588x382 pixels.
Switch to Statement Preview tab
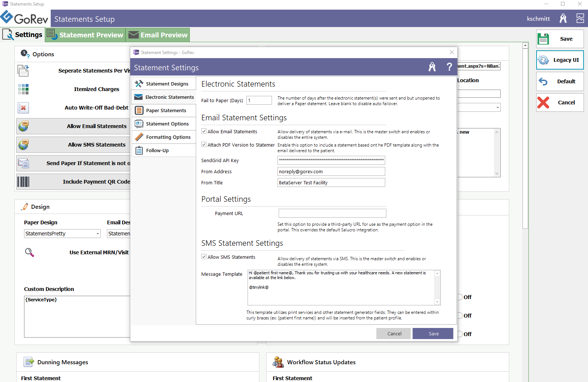pyautogui.click(x=85, y=35)
